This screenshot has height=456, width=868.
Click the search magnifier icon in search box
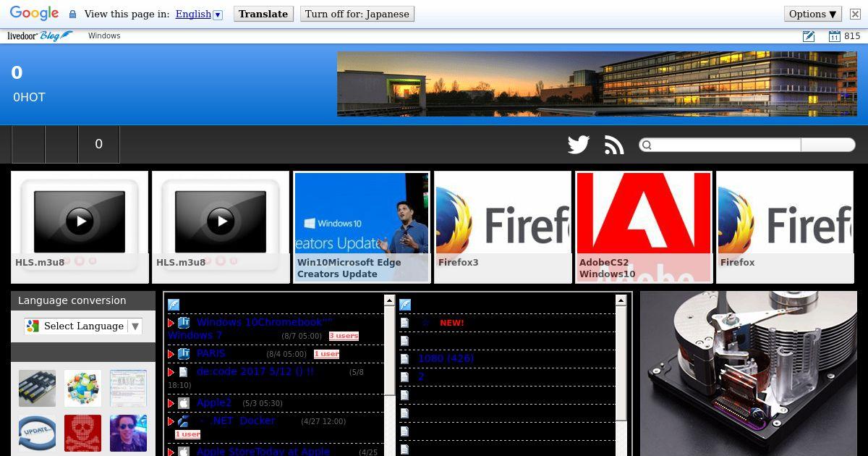point(647,145)
